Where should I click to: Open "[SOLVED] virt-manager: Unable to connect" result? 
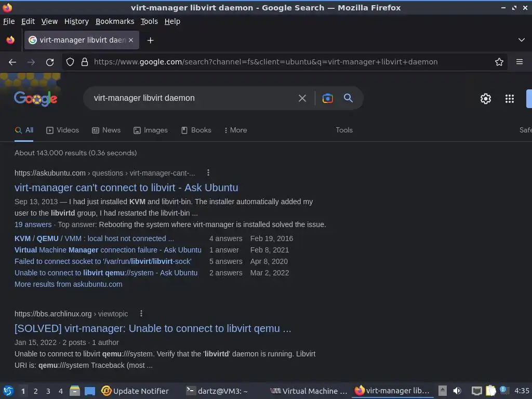click(x=153, y=328)
